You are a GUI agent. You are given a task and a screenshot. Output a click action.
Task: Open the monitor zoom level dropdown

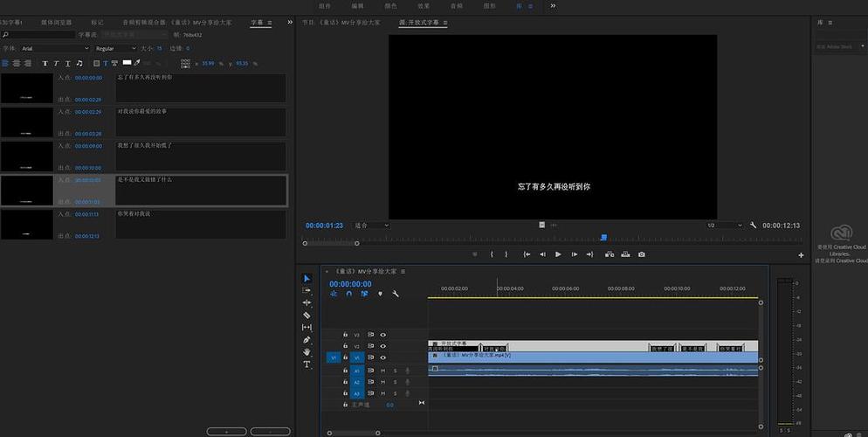[x=371, y=225]
